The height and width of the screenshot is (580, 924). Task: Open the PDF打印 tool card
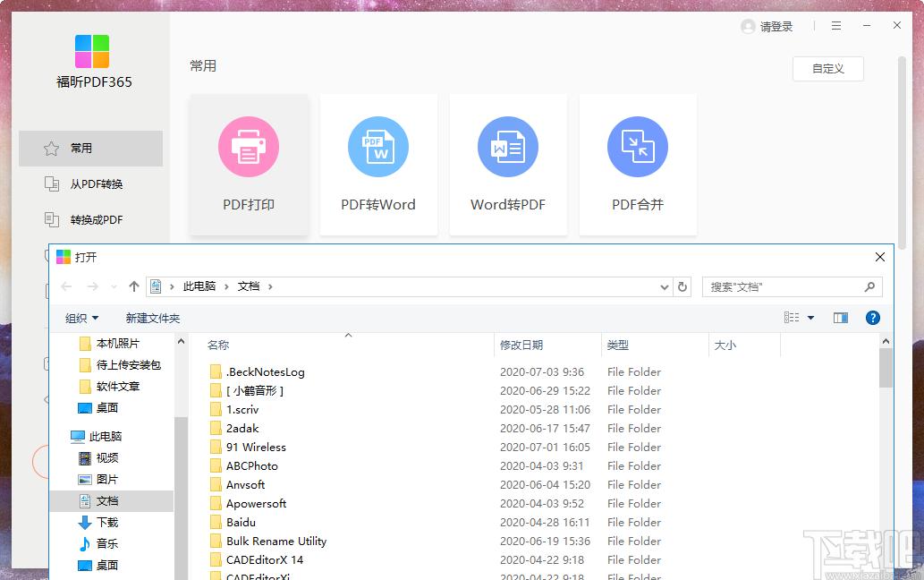(249, 165)
